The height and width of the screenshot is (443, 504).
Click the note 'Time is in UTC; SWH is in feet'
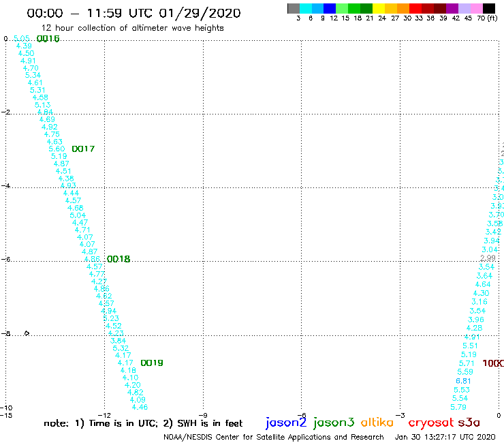(x=143, y=423)
